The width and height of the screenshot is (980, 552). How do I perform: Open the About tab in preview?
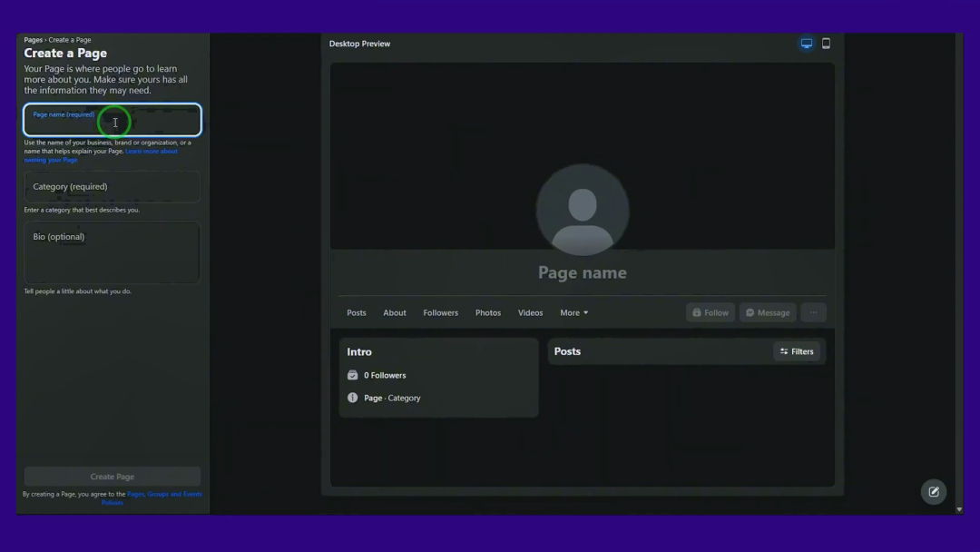click(x=395, y=312)
